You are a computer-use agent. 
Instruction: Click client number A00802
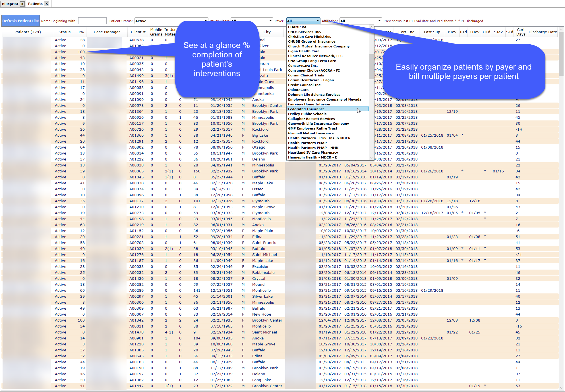[x=136, y=147]
